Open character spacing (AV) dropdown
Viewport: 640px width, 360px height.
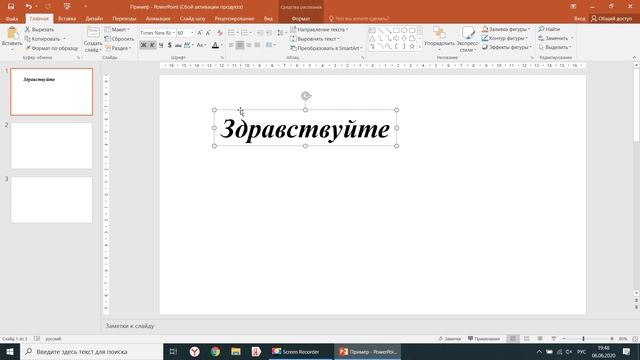click(188, 45)
